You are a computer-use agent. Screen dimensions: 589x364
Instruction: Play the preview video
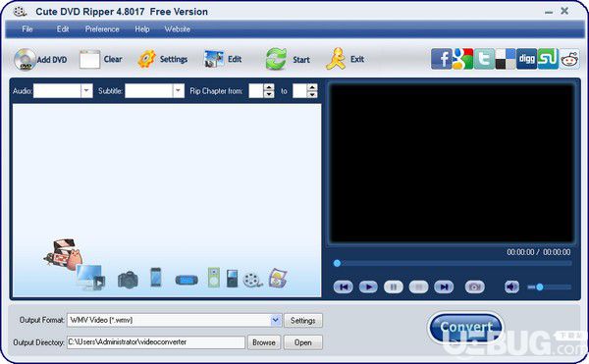click(x=368, y=287)
